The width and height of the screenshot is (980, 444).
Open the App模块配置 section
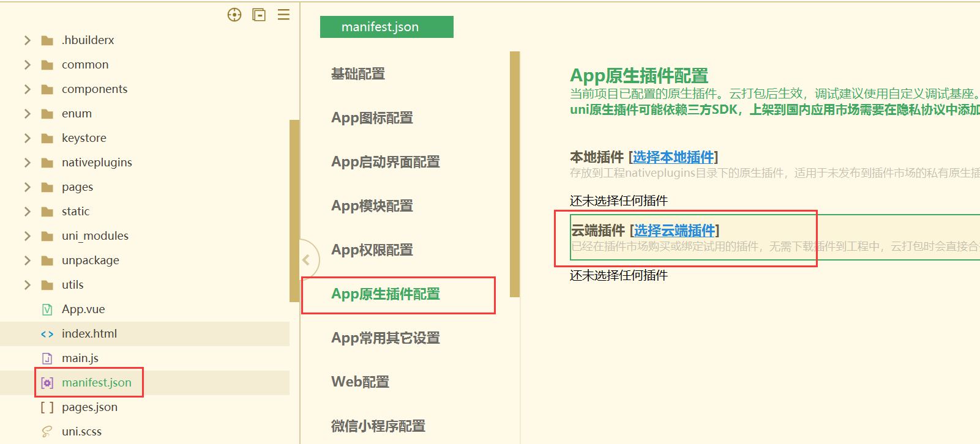tap(372, 206)
